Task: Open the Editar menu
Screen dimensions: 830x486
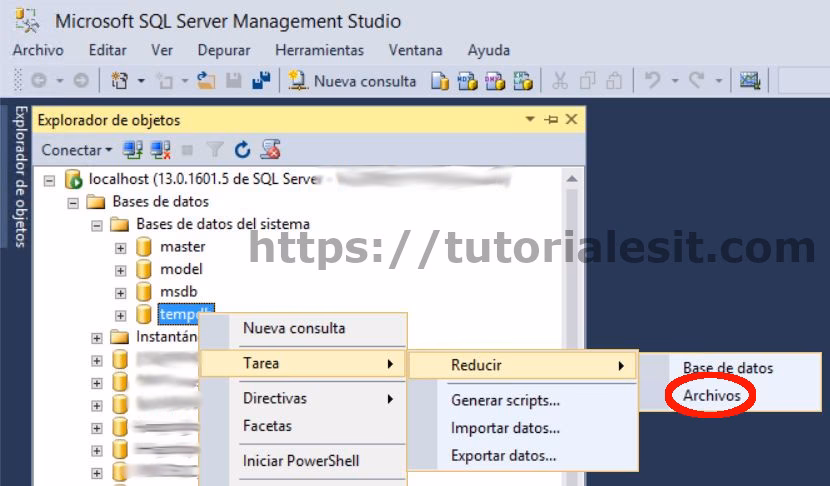Action: pyautogui.click(x=107, y=50)
